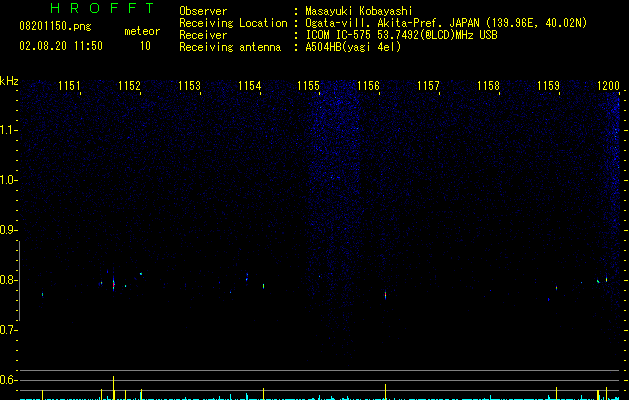Click the kHz axis unit label
Image resolution: width=629 pixels, height=400 pixels.
9,81
